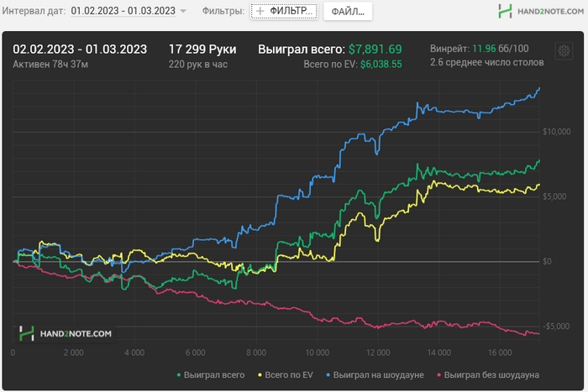Click the $0 y-axis label

547,261
